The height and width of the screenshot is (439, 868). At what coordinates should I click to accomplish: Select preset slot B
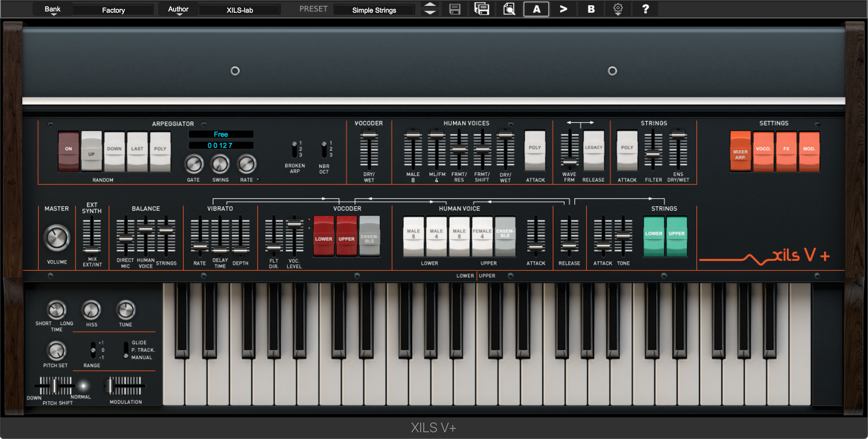tap(591, 9)
